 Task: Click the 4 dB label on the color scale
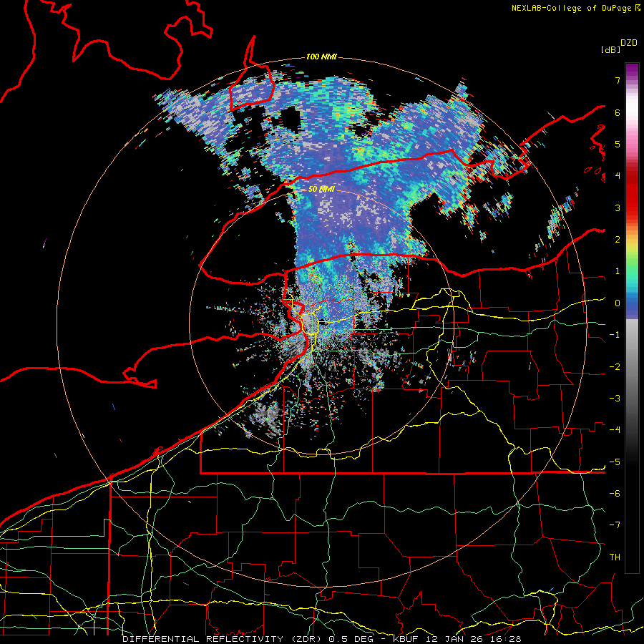(618, 176)
